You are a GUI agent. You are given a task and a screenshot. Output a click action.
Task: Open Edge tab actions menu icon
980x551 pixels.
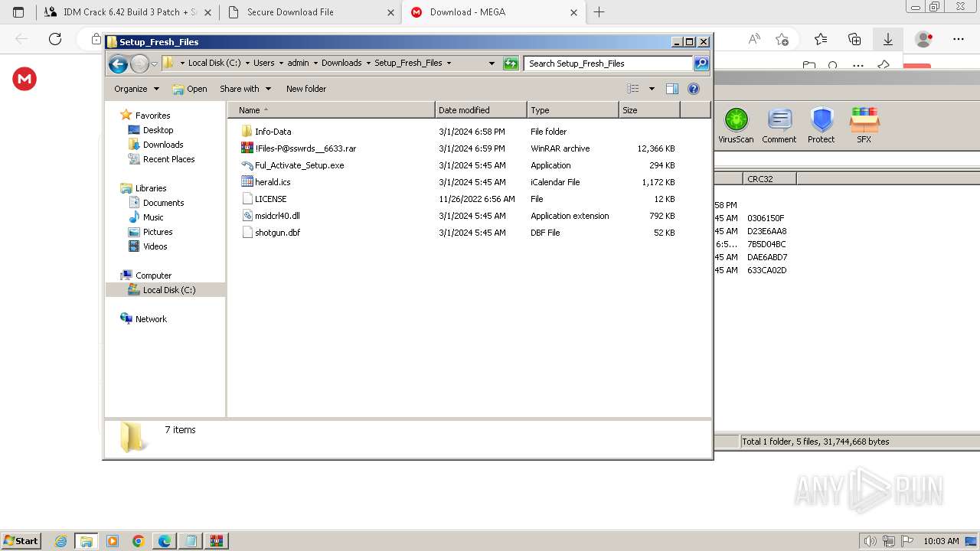[x=18, y=12]
